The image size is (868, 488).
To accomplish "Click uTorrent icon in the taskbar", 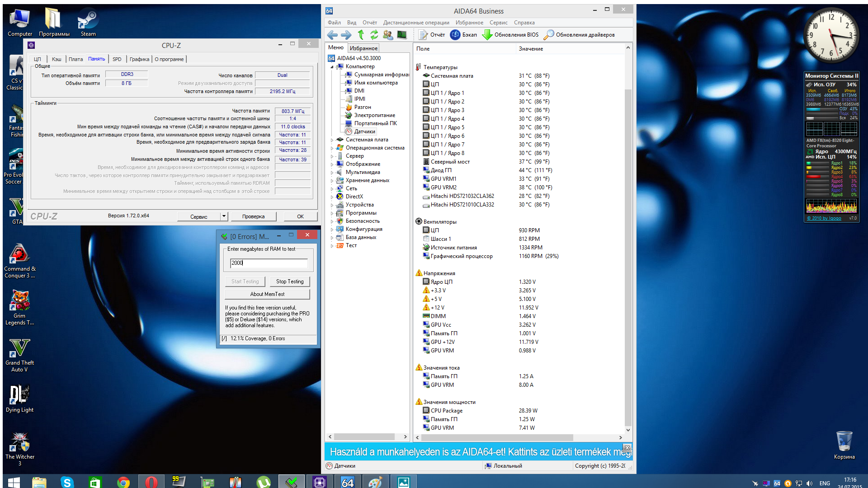I will 263,482.
